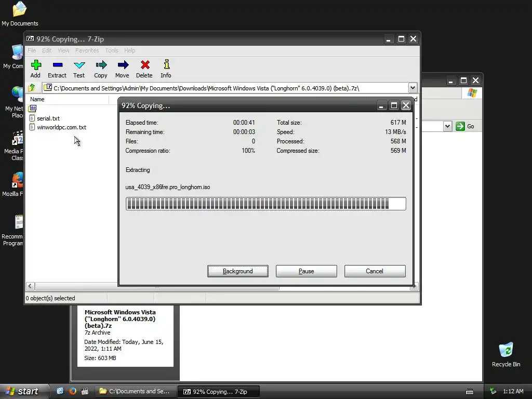Viewport: 532px width, 399px height.
Task: Open the Favorites menu
Action: pos(87,50)
